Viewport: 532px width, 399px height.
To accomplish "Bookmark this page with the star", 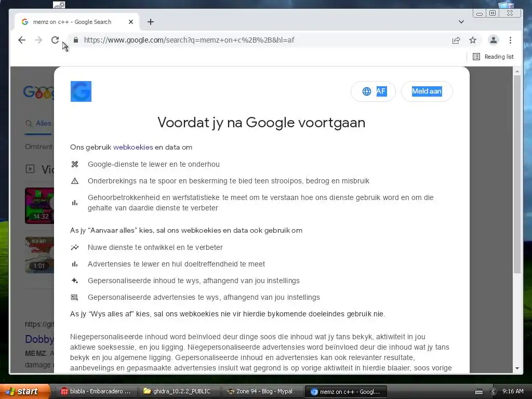I will [473, 41].
